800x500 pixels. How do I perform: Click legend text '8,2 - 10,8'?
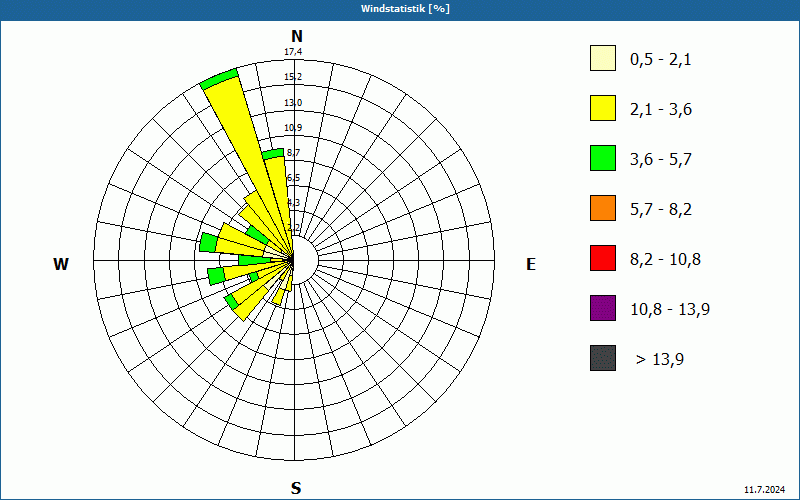click(x=665, y=260)
